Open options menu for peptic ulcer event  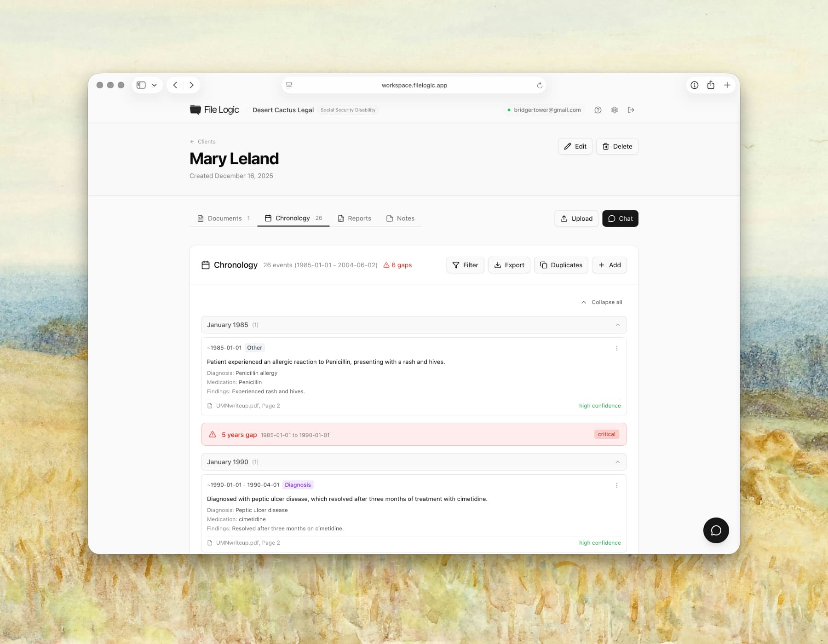pos(616,485)
